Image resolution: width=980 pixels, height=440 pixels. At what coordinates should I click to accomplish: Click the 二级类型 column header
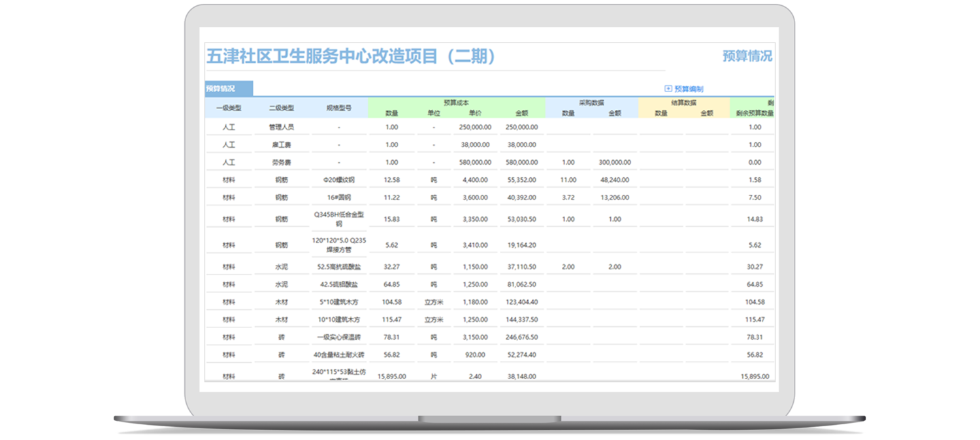click(282, 108)
